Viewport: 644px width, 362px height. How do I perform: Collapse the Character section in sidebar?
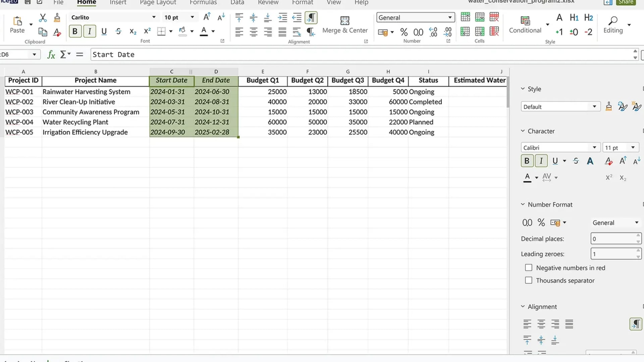click(523, 131)
